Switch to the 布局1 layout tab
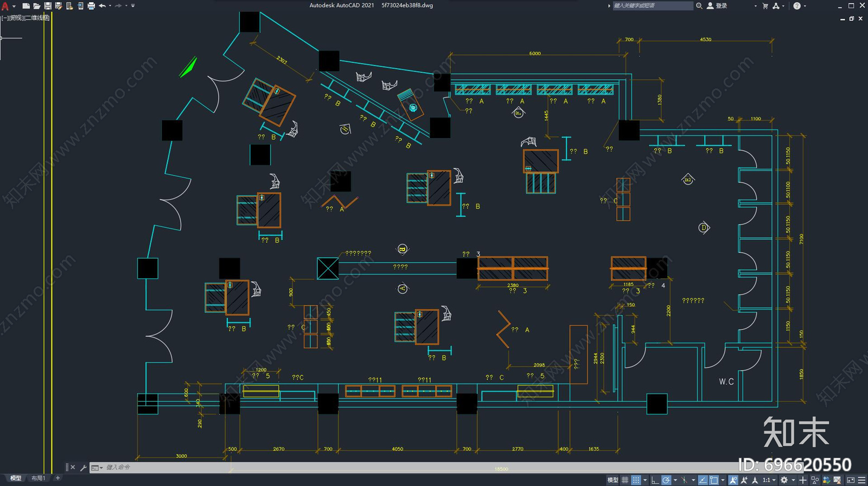This screenshot has height=486, width=868. (39, 478)
